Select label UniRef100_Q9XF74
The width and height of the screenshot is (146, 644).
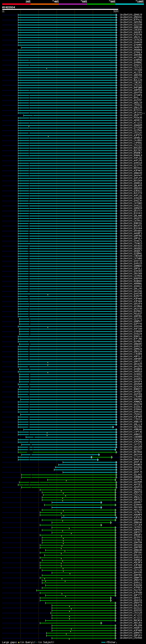point(131,480)
